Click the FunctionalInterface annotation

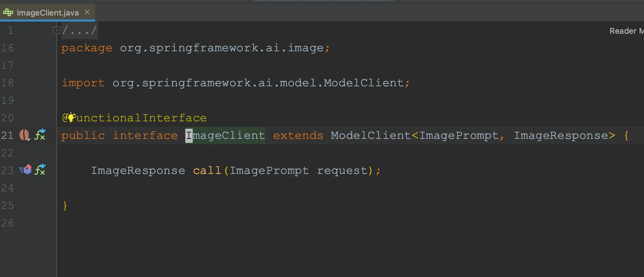click(134, 118)
